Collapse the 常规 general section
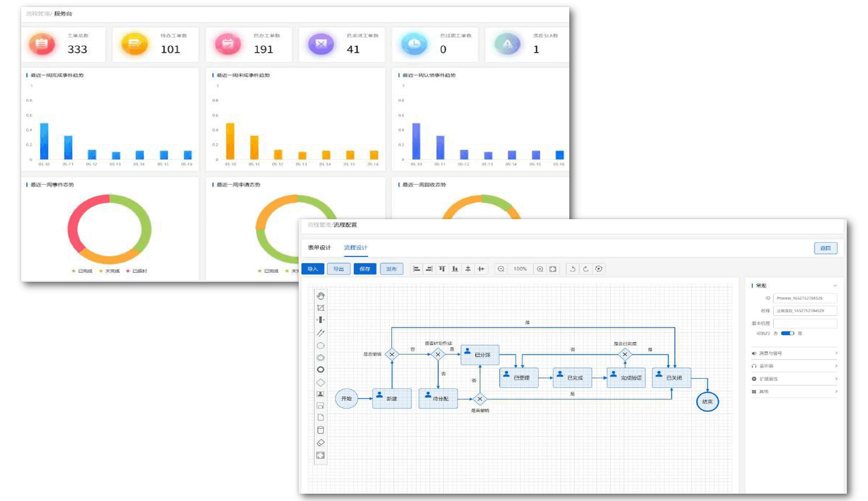The width and height of the screenshot is (868, 501). [x=835, y=286]
